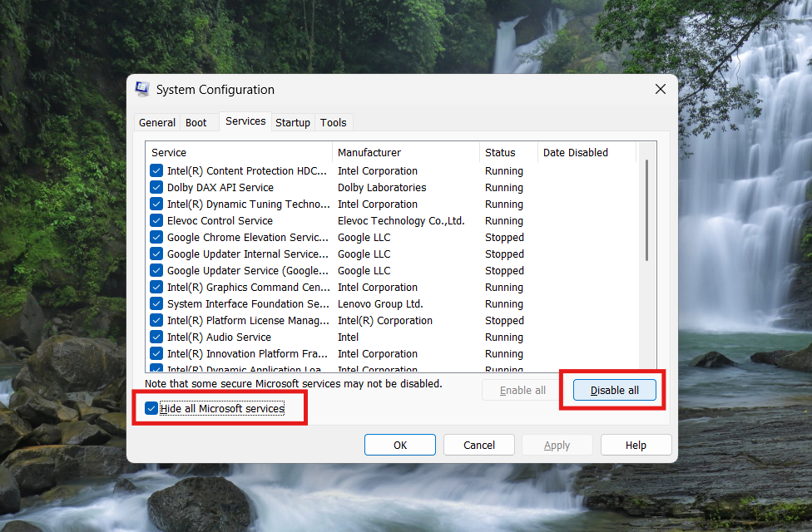Screen dimensions: 812x532
Task: Switch to the Startup tab
Action: point(292,122)
